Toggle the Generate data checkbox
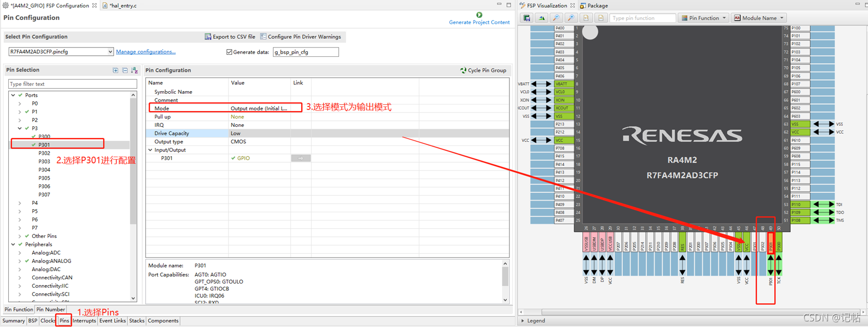 pyautogui.click(x=229, y=52)
